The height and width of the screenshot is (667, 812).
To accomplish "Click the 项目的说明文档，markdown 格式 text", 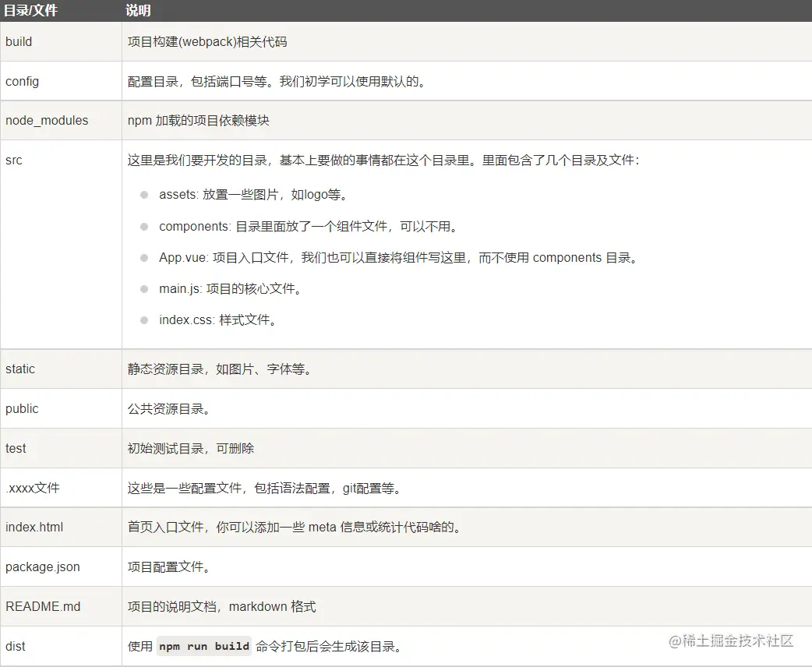I will [221, 606].
